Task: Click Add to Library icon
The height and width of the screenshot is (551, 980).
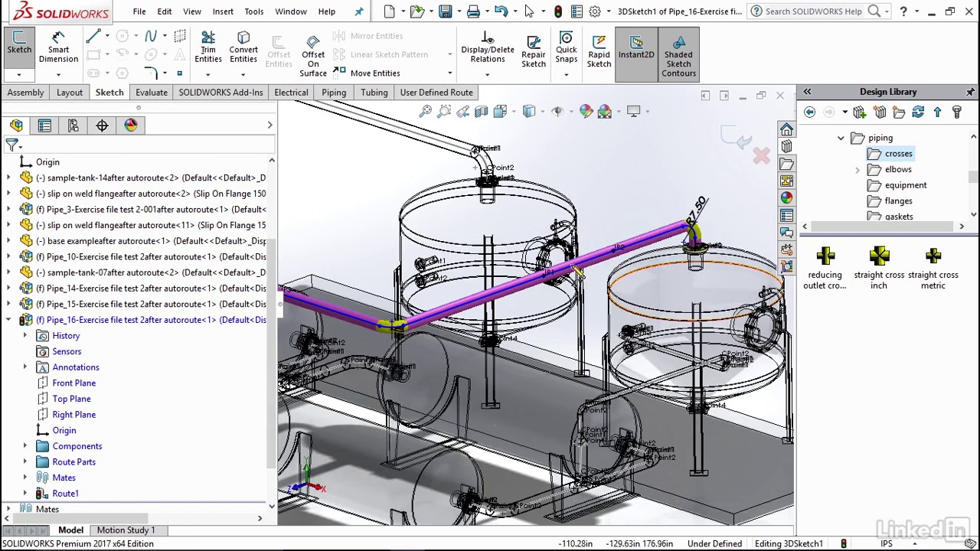Action: [x=860, y=112]
